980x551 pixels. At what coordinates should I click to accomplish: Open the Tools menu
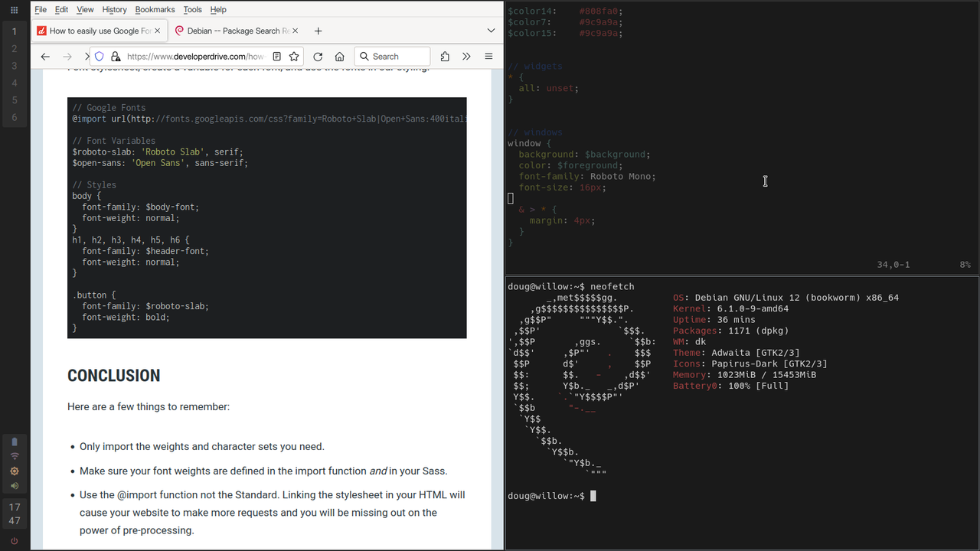pyautogui.click(x=193, y=10)
